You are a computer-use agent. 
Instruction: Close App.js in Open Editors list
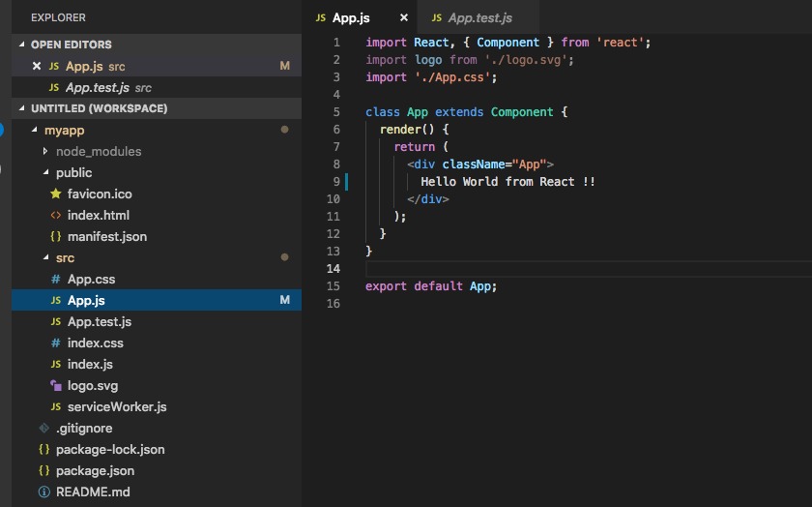[x=37, y=66]
